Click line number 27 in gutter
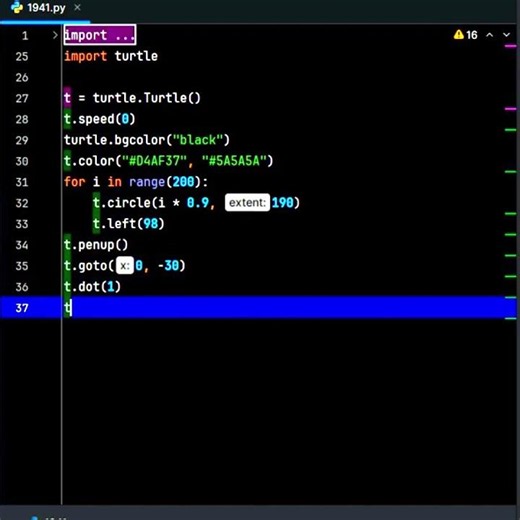This screenshot has height=520, width=520. click(x=22, y=98)
